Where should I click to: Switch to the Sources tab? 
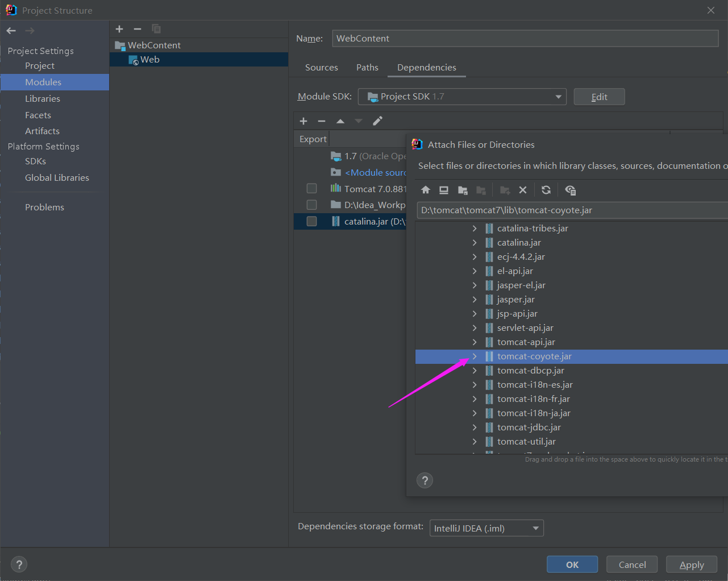pos(322,68)
